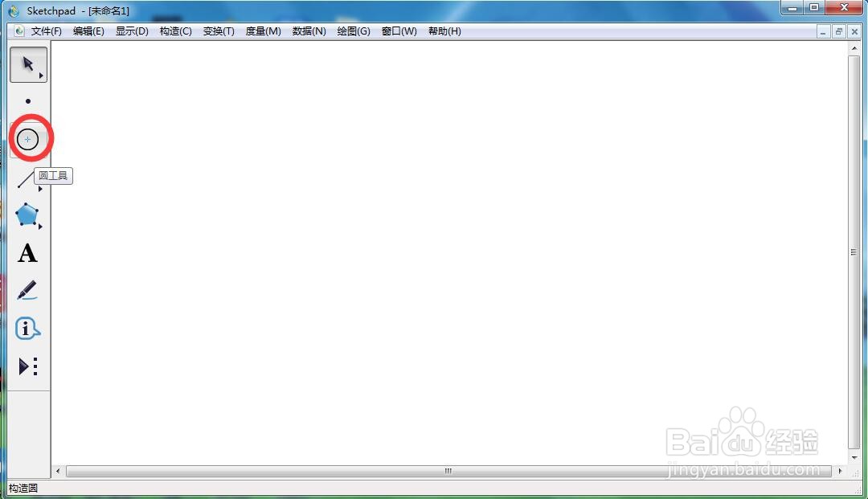Open the 显示(D) menu
This screenshot has height=499, width=868.
tap(132, 31)
